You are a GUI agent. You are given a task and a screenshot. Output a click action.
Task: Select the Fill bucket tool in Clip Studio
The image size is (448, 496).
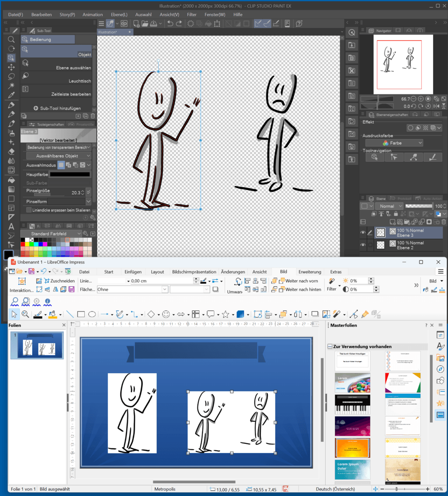(11, 180)
